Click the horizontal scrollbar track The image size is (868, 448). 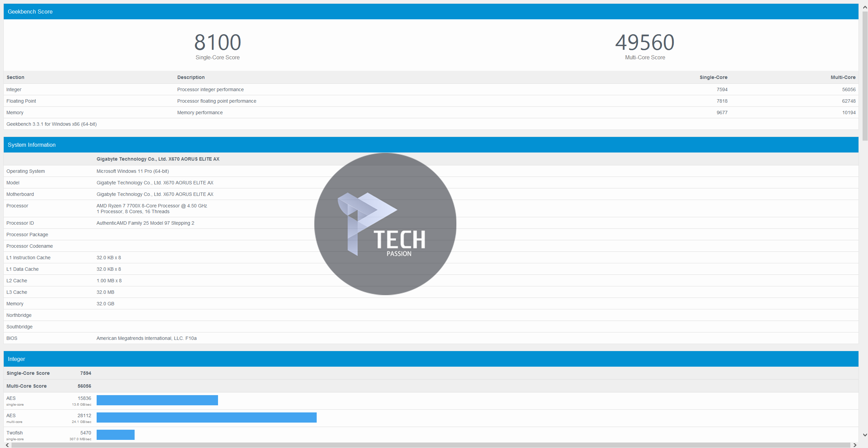click(x=431, y=445)
